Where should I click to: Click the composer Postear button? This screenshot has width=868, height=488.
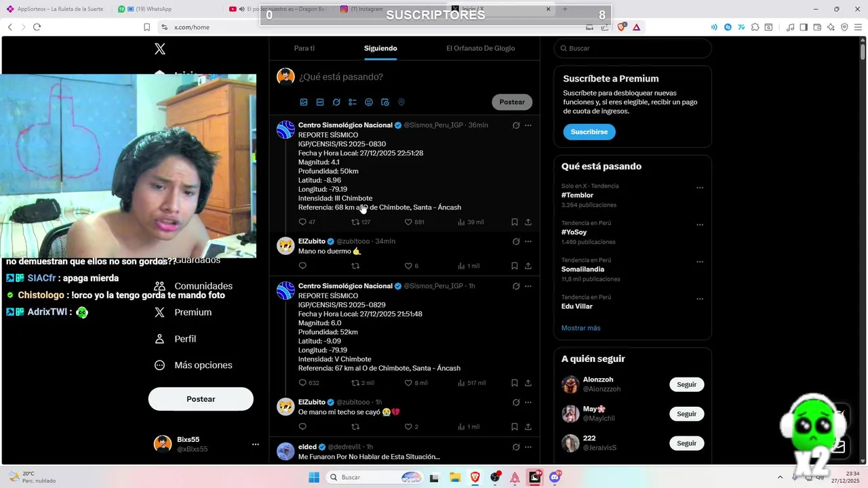512,102
